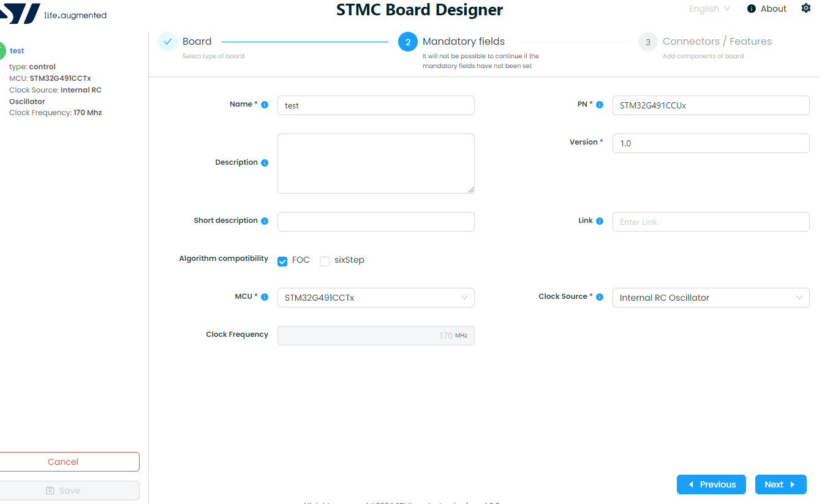This screenshot has width=822, height=504.
Task: Enable the sixStep algorithm checkbox
Action: pyautogui.click(x=324, y=261)
